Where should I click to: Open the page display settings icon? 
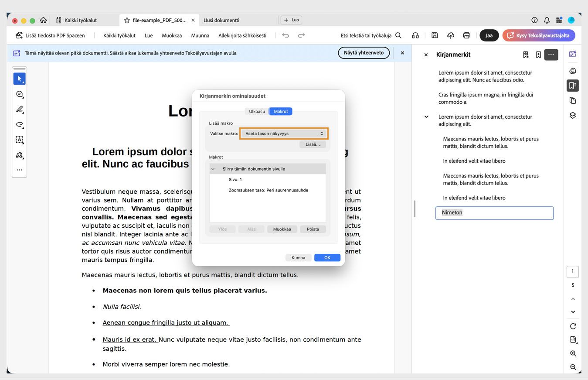click(573, 340)
